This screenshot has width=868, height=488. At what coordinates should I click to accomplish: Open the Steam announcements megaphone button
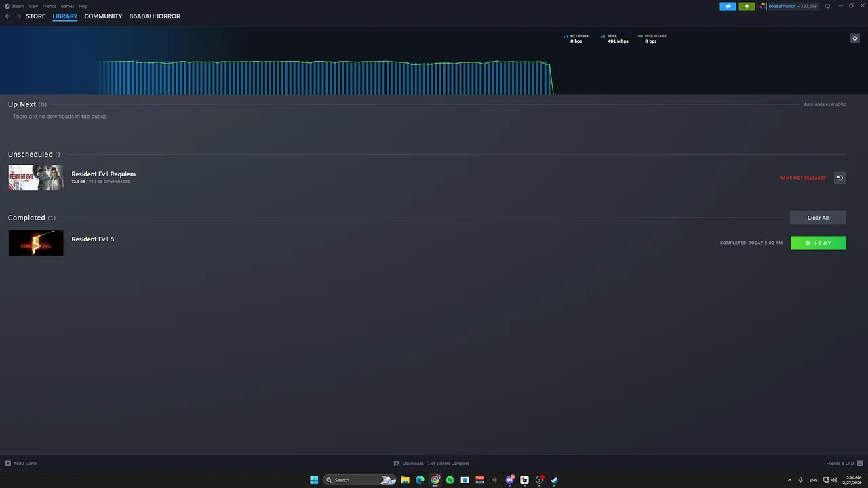coord(728,6)
